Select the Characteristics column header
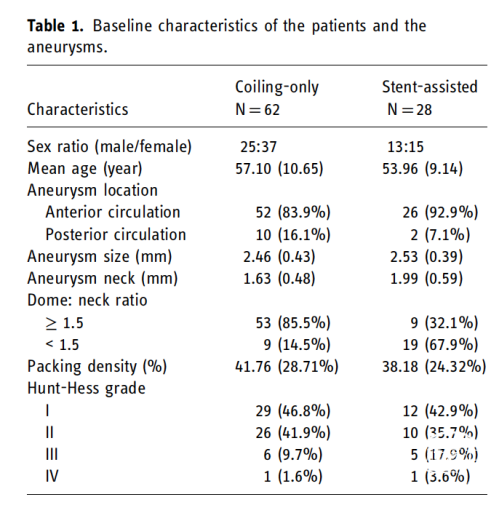The height and width of the screenshot is (505, 500). 78,109
